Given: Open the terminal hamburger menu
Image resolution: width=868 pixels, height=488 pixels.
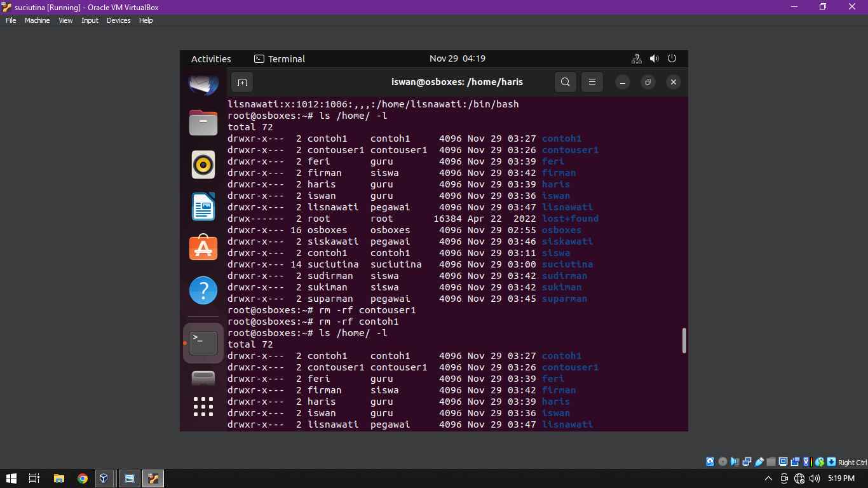Looking at the screenshot, I should coord(592,82).
